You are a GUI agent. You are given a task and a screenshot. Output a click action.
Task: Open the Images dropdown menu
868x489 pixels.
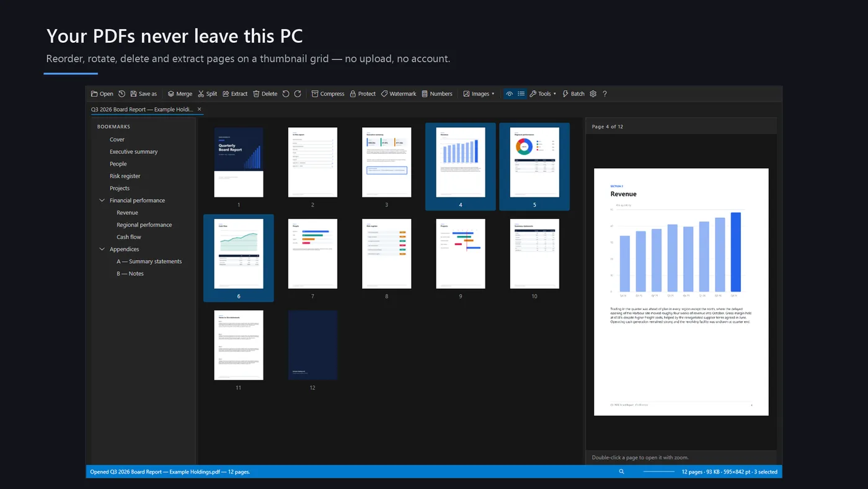(479, 94)
